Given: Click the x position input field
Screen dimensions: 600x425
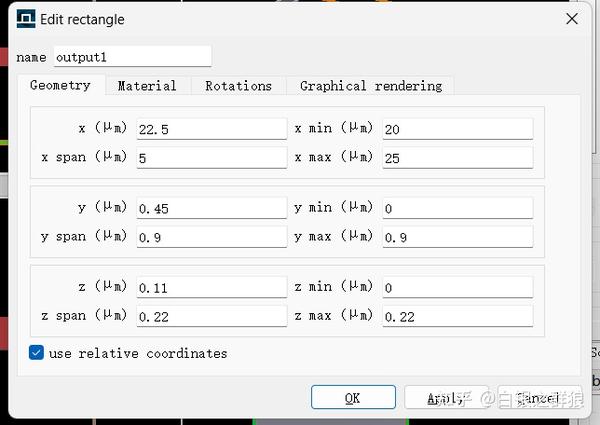Looking at the screenshot, I should click(211, 129).
